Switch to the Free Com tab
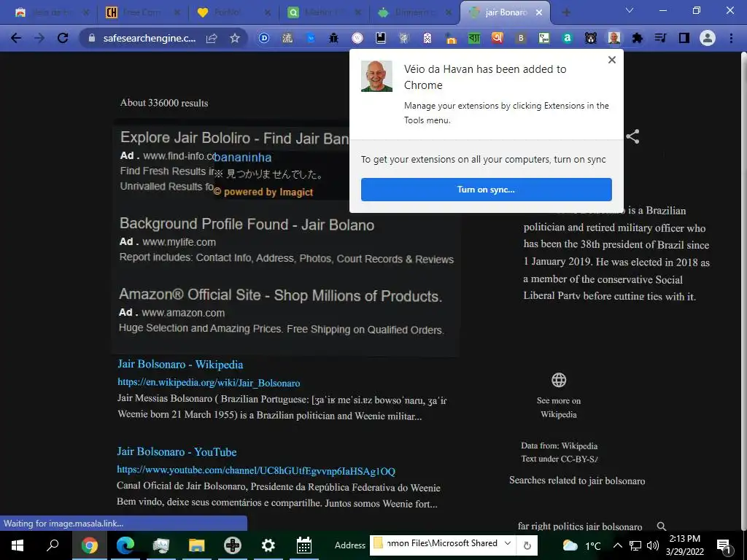This screenshot has width=747, height=560. [142, 12]
